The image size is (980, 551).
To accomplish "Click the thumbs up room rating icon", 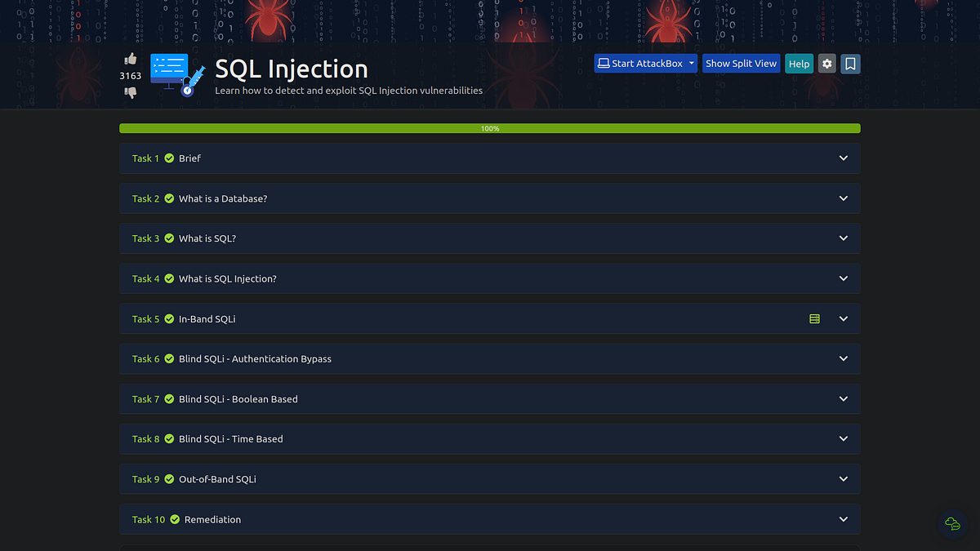I will [130, 58].
